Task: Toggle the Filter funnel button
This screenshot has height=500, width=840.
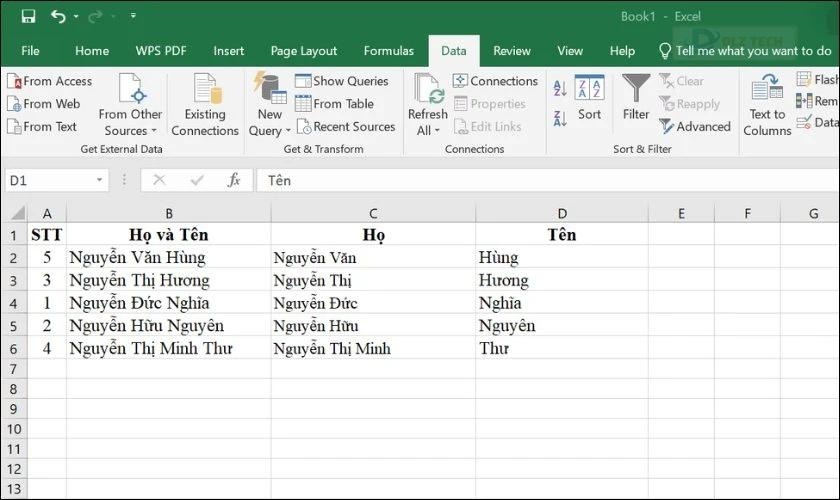Action: (636, 98)
